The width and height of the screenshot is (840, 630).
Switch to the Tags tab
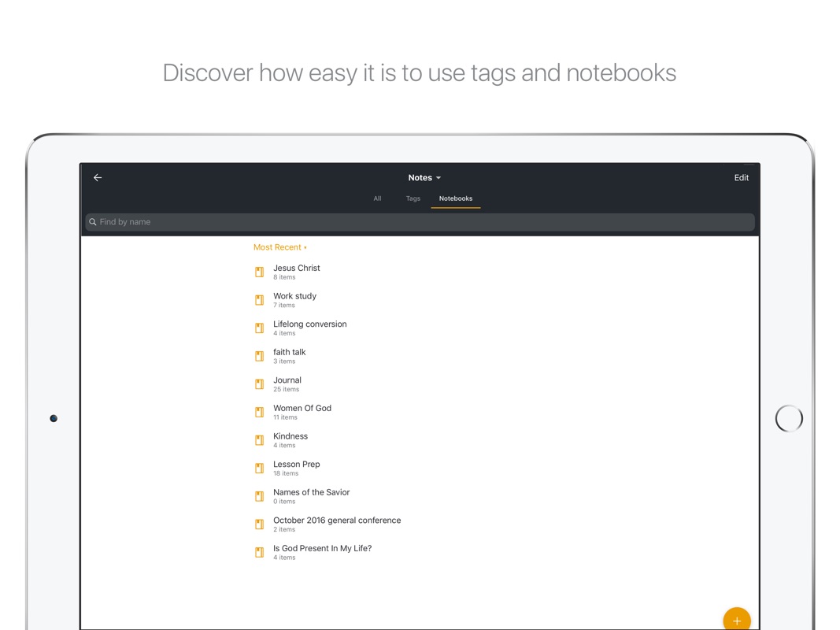click(x=413, y=198)
